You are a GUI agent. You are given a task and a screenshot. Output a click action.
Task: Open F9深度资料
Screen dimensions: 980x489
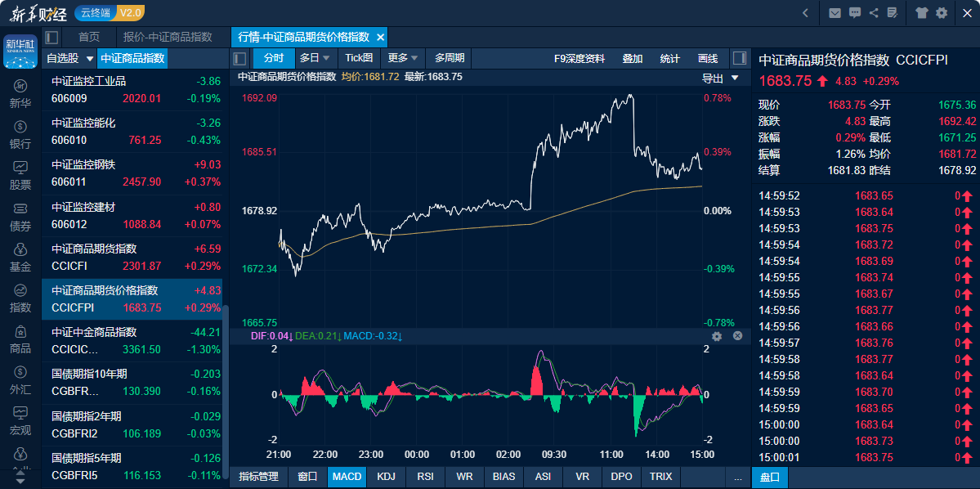tap(579, 59)
